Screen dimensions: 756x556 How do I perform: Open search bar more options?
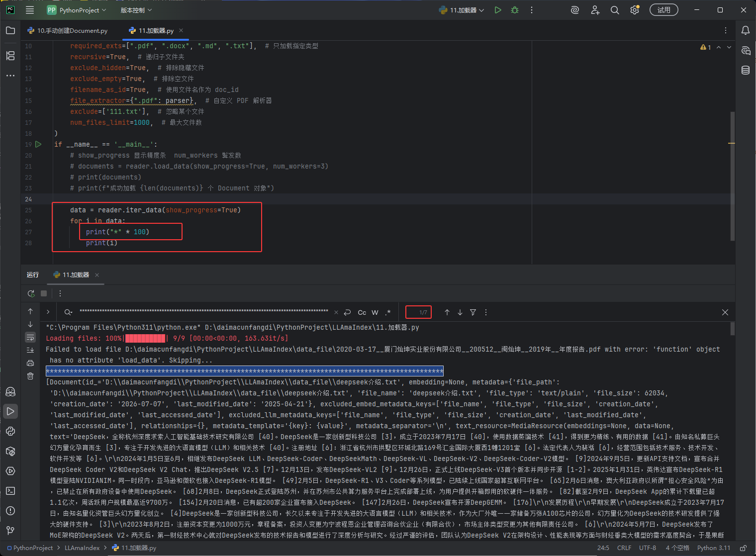[486, 312]
